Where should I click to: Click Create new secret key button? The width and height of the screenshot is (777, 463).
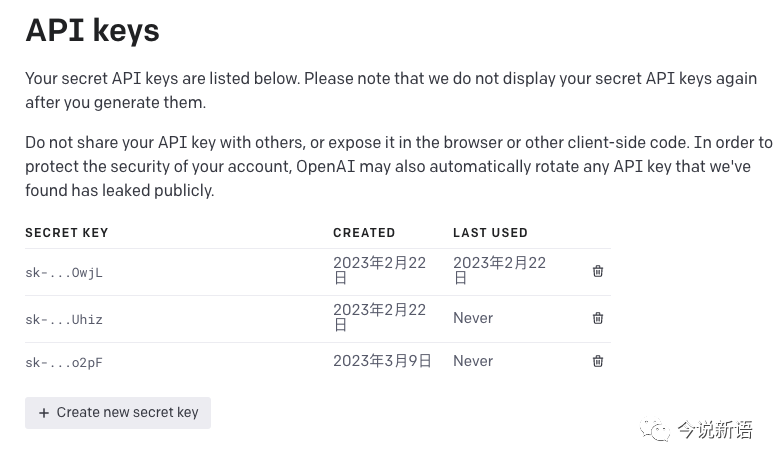click(x=118, y=412)
